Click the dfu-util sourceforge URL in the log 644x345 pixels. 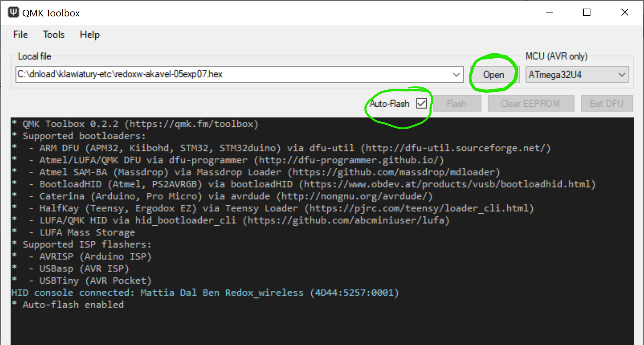point(456,148)
